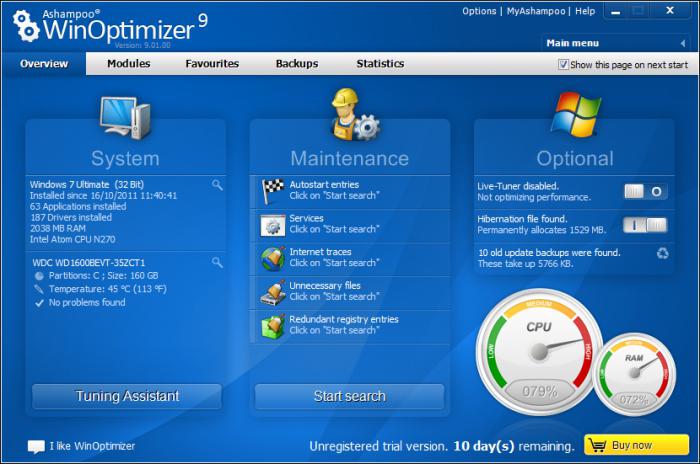Click Intel Atom CPU N270 text
Viewport: 700px width, 464px height.
pyautogui.click(x=72, y=239)
